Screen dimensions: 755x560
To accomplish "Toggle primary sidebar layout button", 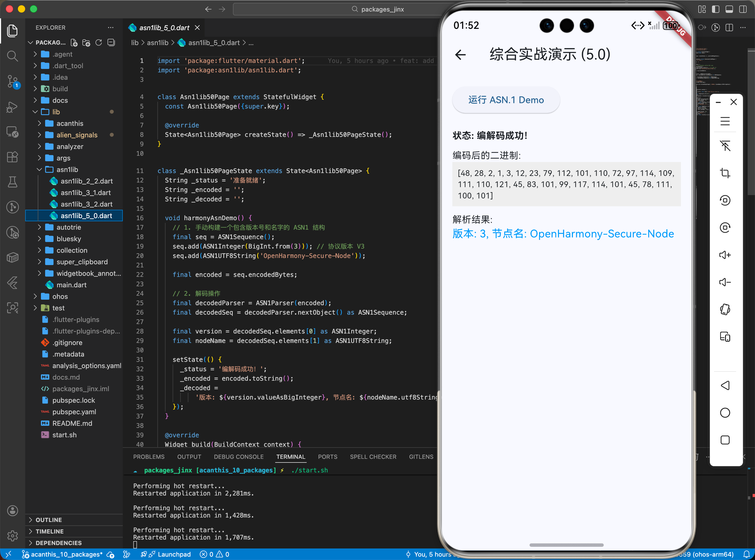I will click(x=716, y=9).
